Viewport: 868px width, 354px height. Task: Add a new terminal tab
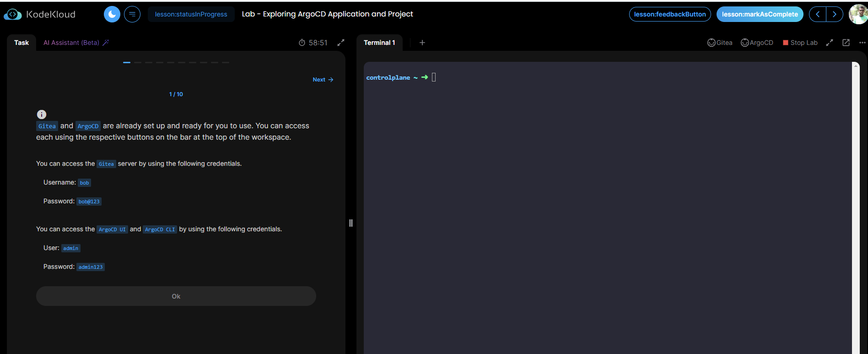(422, 43)
